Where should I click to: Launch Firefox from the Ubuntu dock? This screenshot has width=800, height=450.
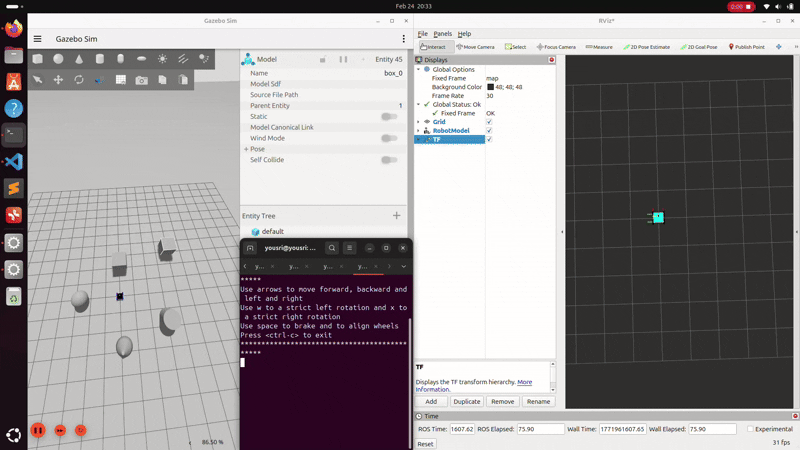14,29
